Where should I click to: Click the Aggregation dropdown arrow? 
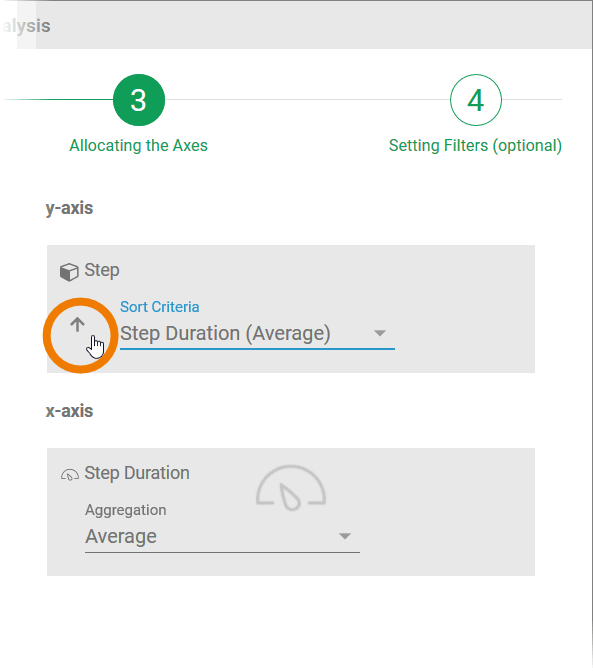(x=345, y=536)
